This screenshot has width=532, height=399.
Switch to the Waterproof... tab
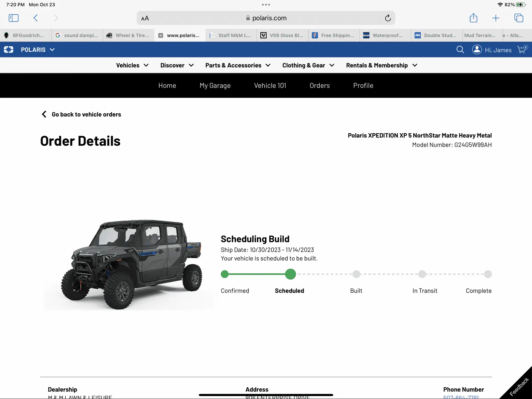click(385, 35)
